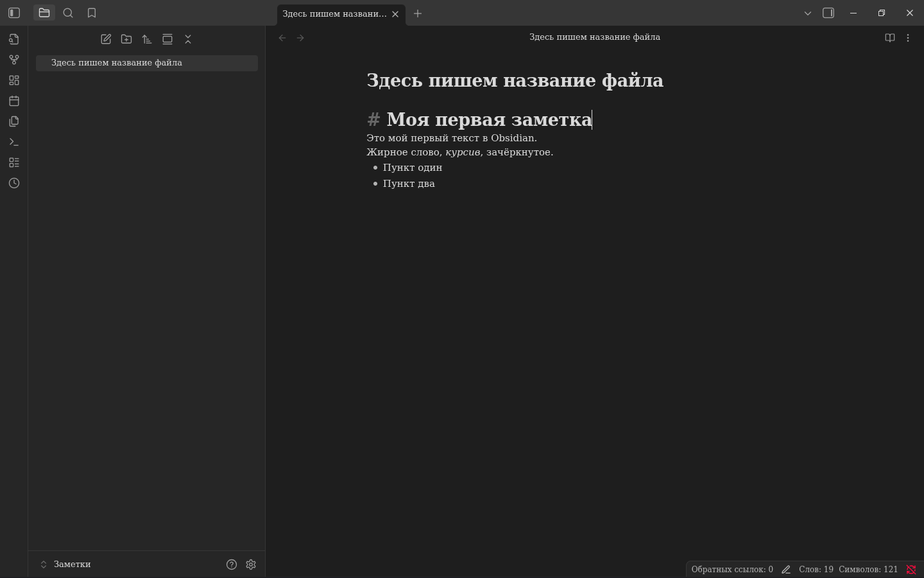This screenshot has width=924, height=578.
Task: Toggle the right sidebar panel
Action: point(828,13)
